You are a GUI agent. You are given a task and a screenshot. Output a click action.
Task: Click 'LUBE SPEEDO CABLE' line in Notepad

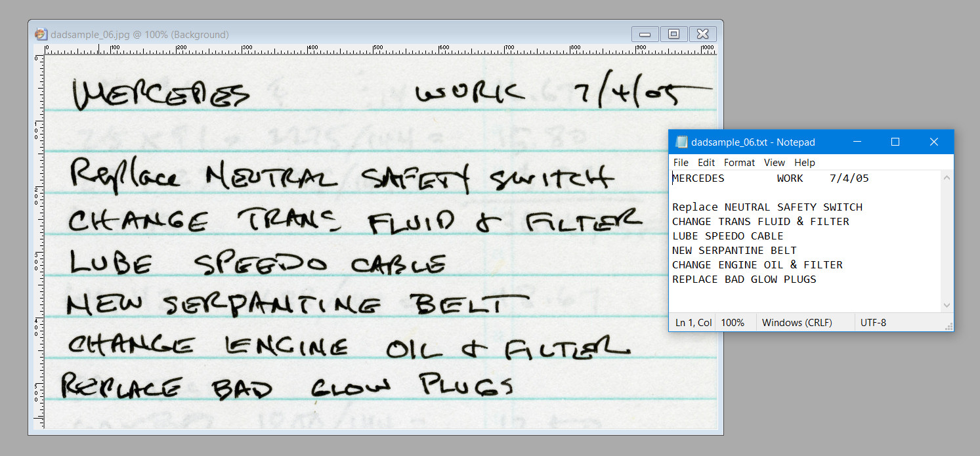pyautogui.click(x=728, y=236)
